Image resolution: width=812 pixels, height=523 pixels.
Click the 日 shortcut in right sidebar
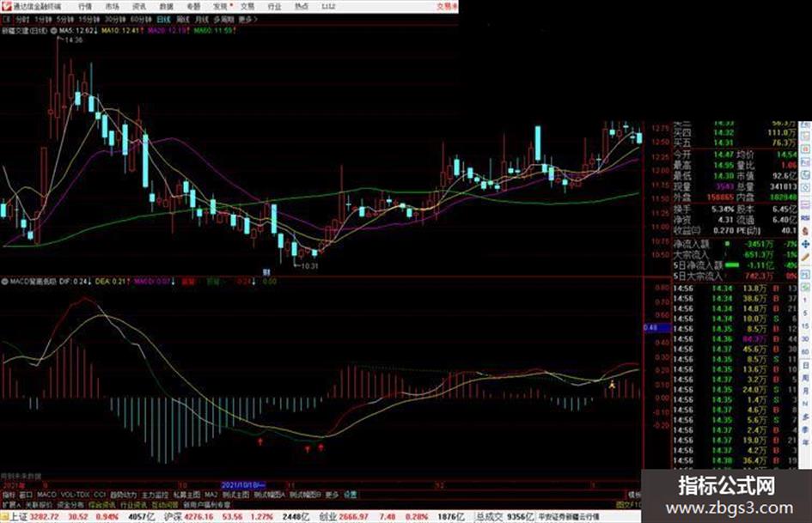click(805, 365)
